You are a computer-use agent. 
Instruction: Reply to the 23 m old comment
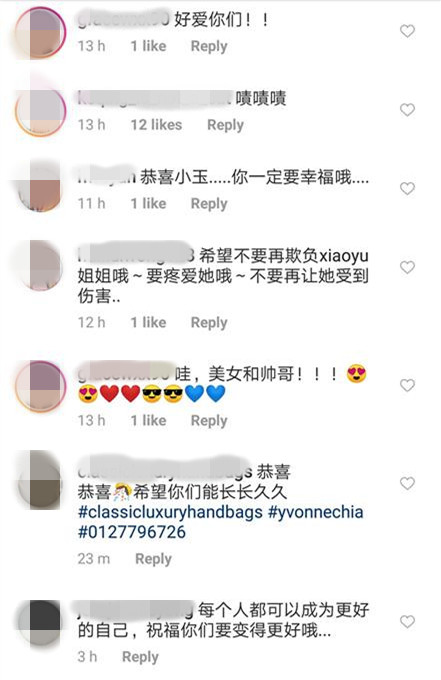point(154,559)
